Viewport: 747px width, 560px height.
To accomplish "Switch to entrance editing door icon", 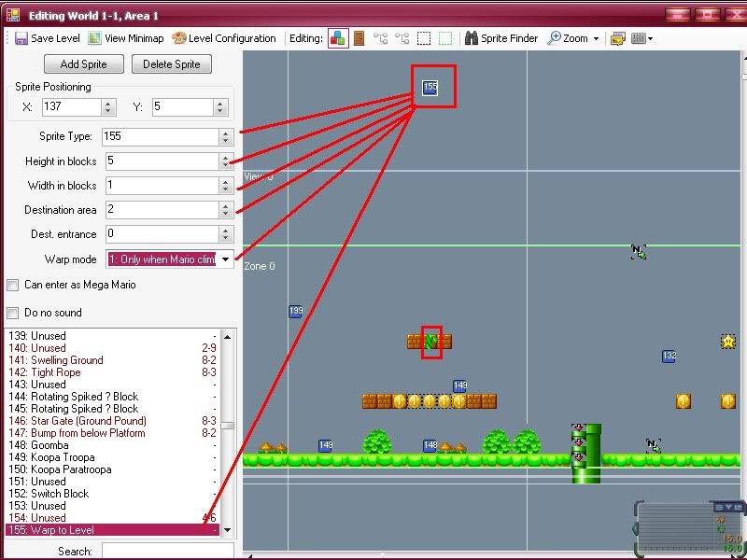I will (359, 38).
